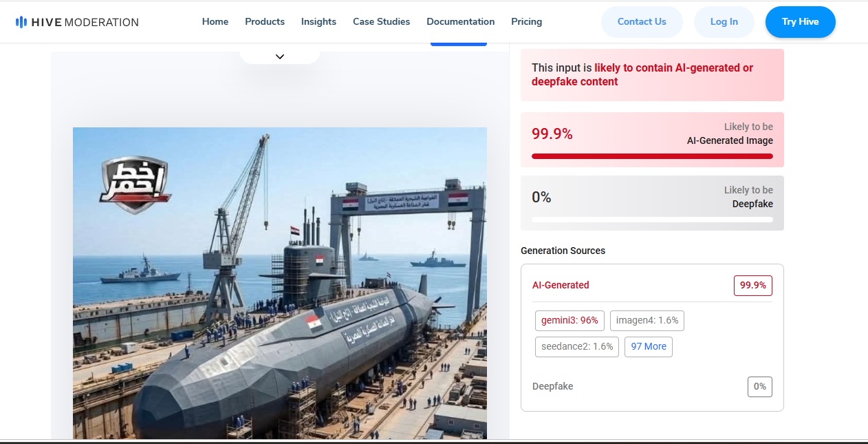The height and width of the screenshot is (444, 868).
Task: Click the Contact Us button
Action: (x=642, y=22)
